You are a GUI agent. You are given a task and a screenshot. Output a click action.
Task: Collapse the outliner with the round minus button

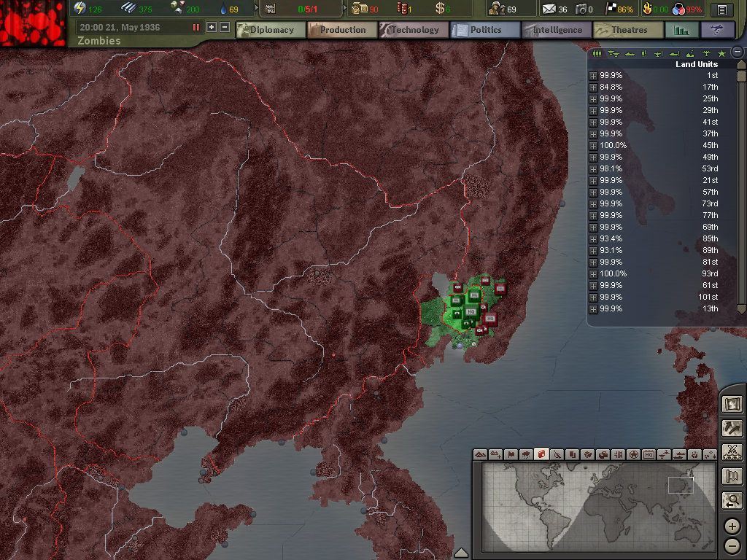(x=738, y=52)
